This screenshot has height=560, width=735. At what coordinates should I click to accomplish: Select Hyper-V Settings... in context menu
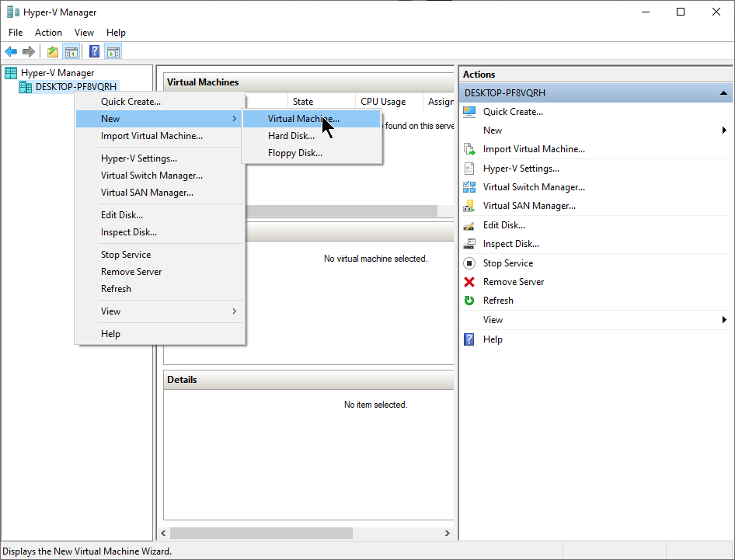point(160,158)
